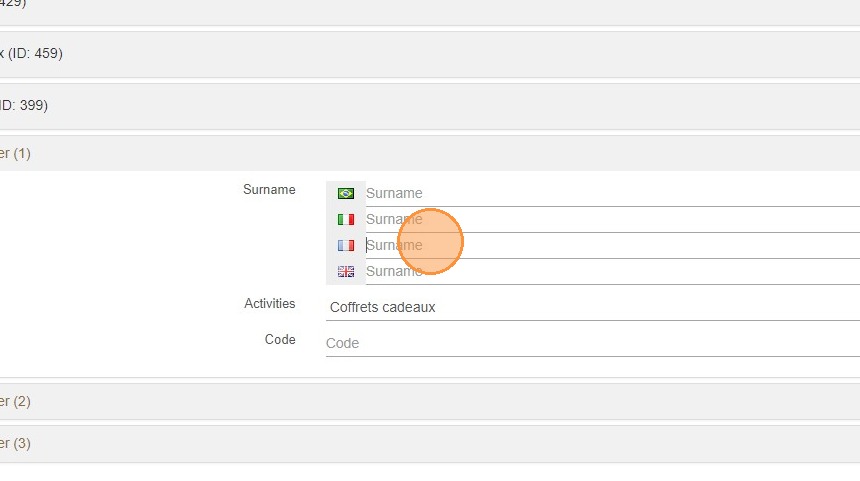Click the UK flag language icon

click(346, 271)
